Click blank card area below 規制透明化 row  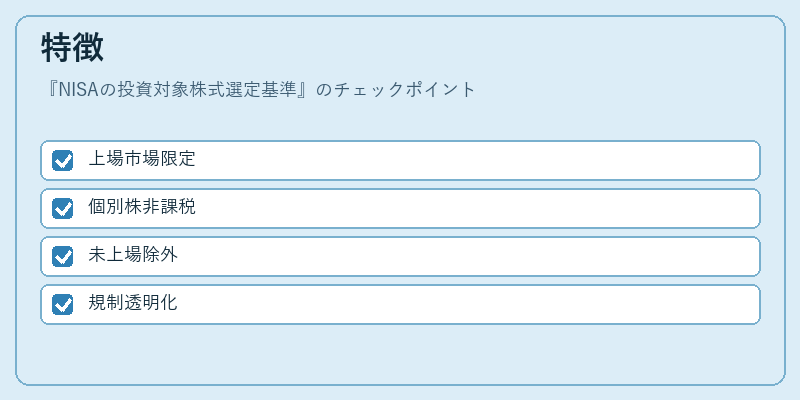tap(400, 354)
